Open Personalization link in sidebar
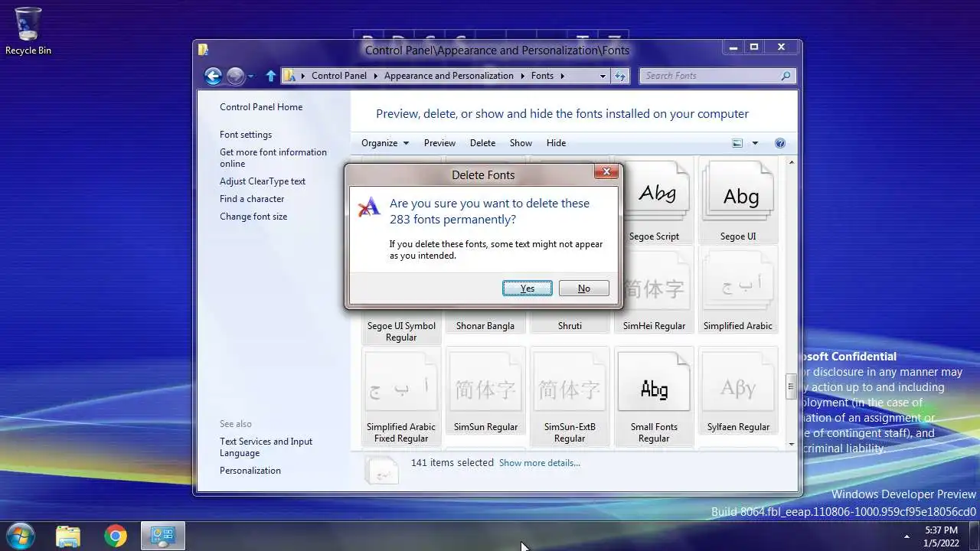 coord(250,471)
